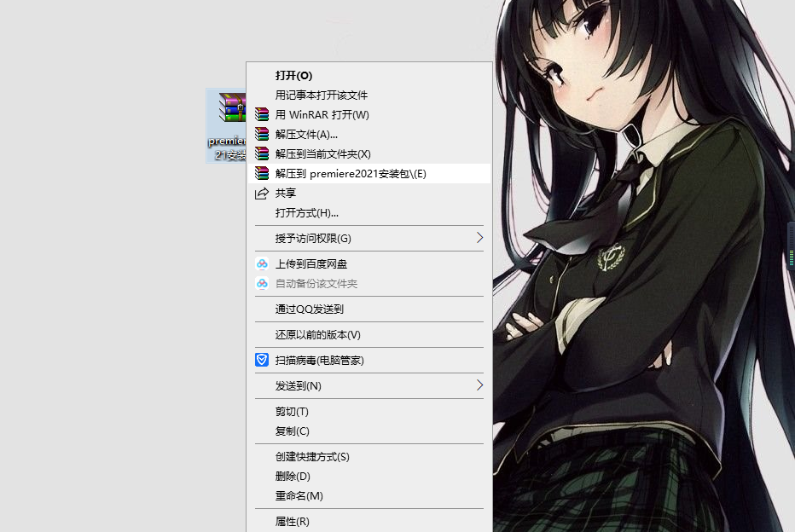Image resolution: width=795 pixels, height=532 pixels.
Task: Click the WinRAR icon beside 用 WinRAR 打开(W)
Action: pos(262,114)
